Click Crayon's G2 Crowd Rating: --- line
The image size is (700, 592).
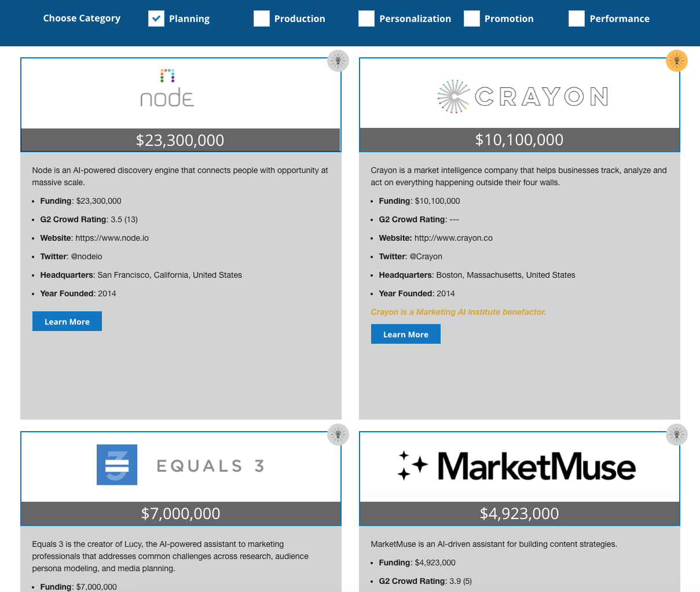coord(419,219)
